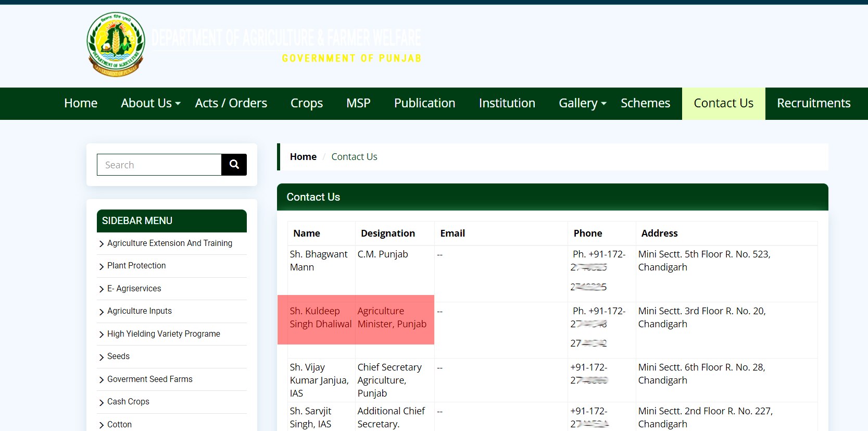Image resolution: width=868 pixels, height=431 pixels.
Task: Open Seeds sidebar link
Action: pyautogui.click(x=118, y=356)
